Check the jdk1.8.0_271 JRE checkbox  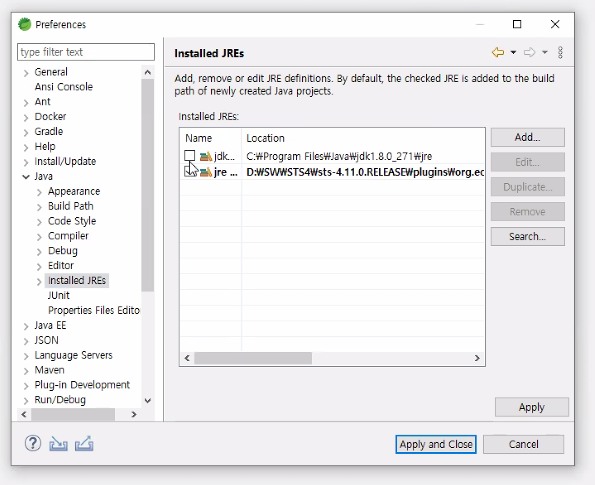[189, 156]
